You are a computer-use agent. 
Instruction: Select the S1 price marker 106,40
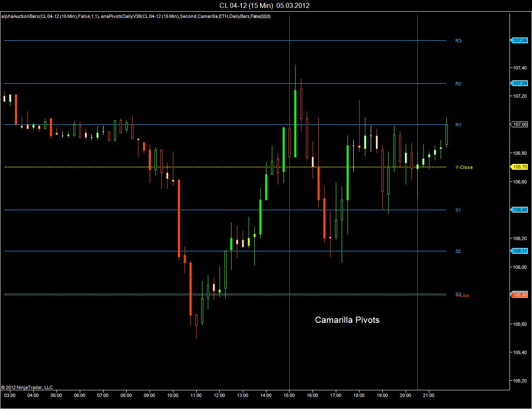[520, 210]
